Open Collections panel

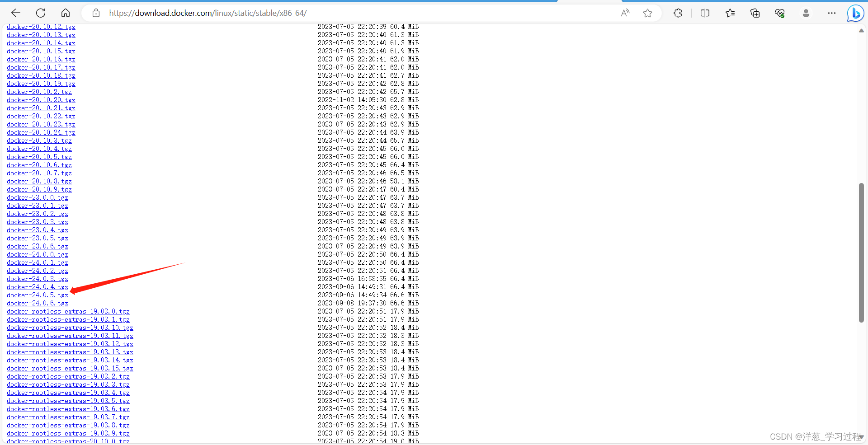pos(755,13)
